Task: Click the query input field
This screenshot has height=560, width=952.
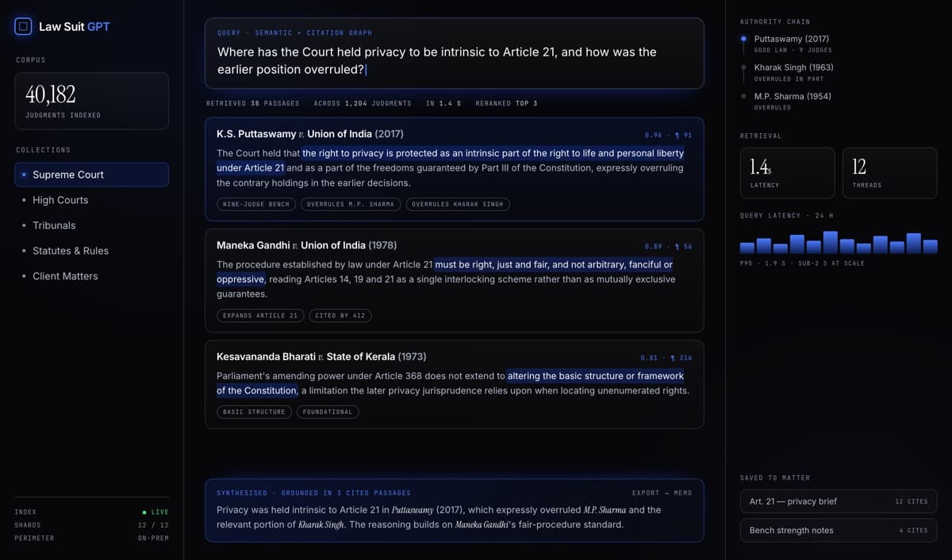Action: click(455, 53)
